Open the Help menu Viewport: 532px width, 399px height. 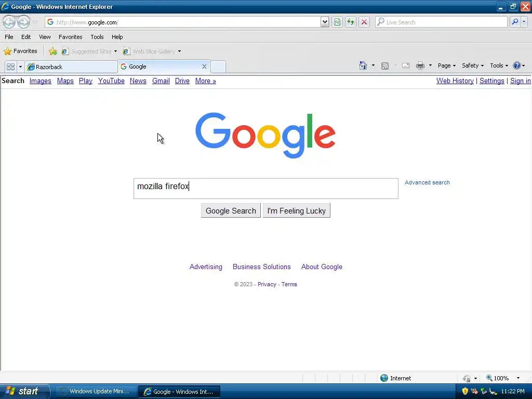click(x=117, y=37)
